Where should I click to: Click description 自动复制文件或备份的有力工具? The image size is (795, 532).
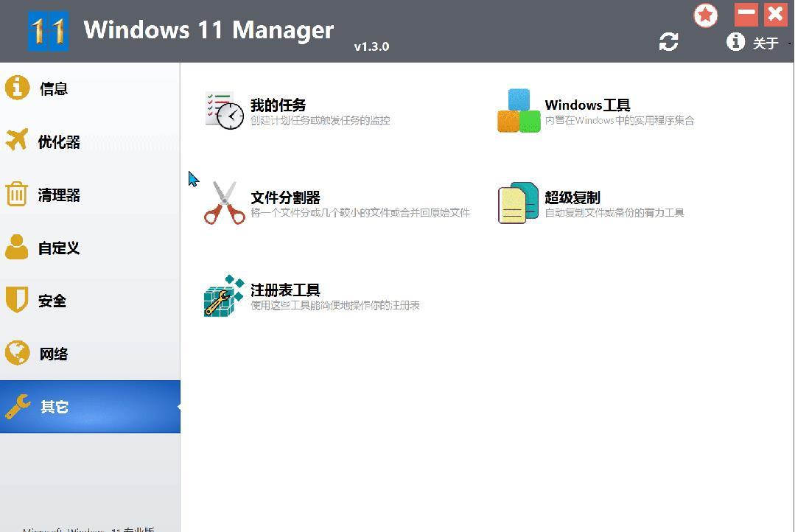[x=614, y=212]
